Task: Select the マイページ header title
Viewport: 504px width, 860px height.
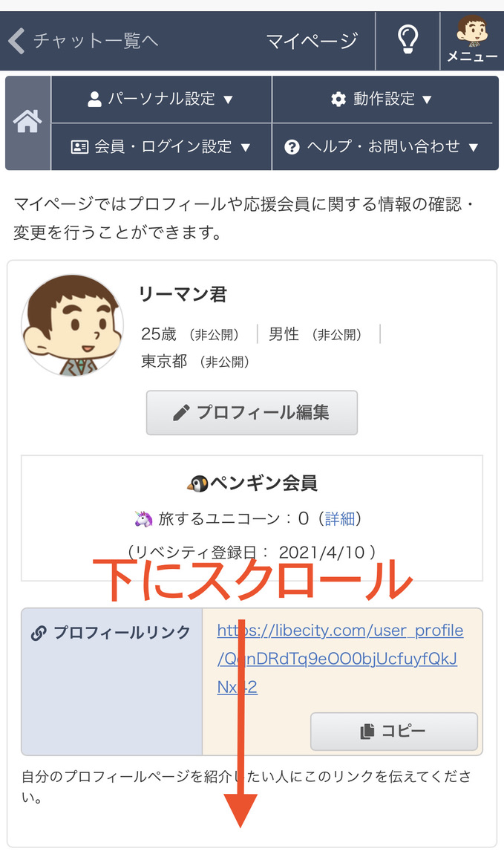Action: pos(312,41)
